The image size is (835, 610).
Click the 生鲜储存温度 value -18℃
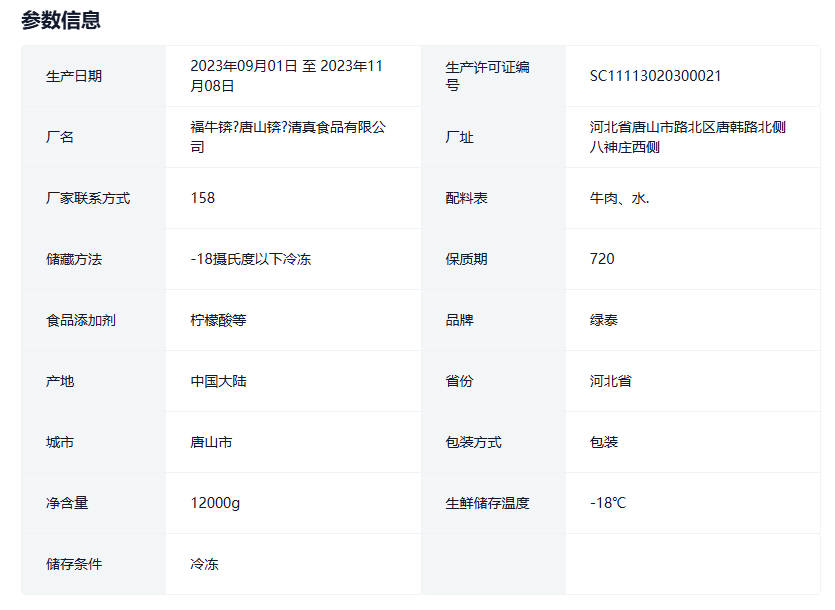point(607,503)
